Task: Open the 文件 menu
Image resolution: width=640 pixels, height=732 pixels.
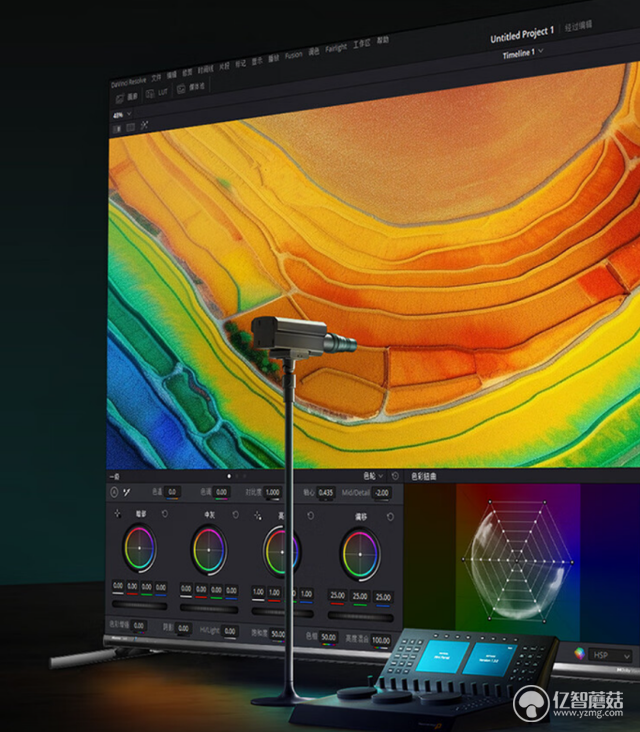Action: point(156,77)
